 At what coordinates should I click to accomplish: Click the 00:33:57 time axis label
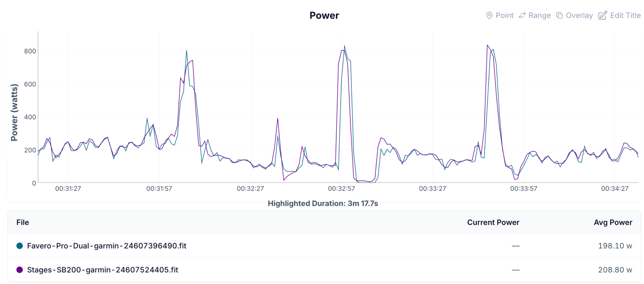pyautogui.click(x=524, y=188)
